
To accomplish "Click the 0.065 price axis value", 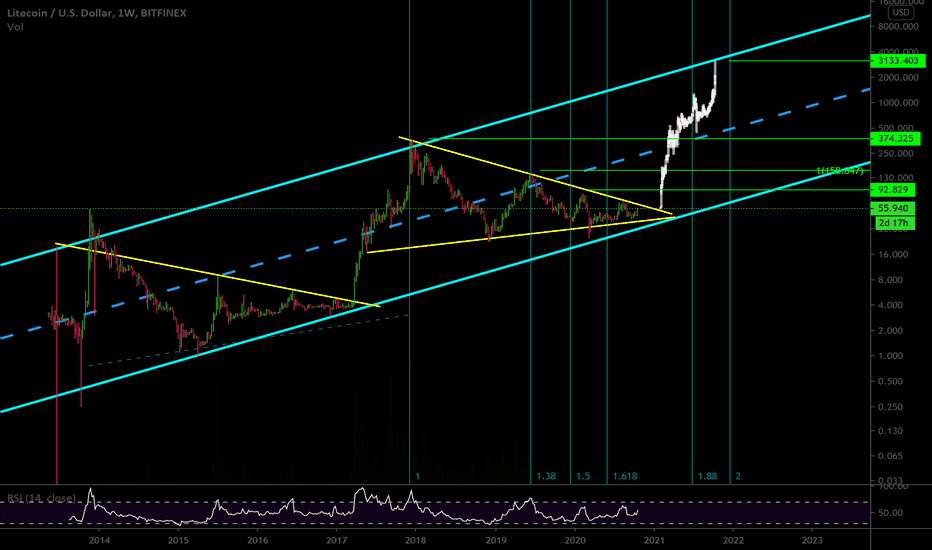I will 890,456.
